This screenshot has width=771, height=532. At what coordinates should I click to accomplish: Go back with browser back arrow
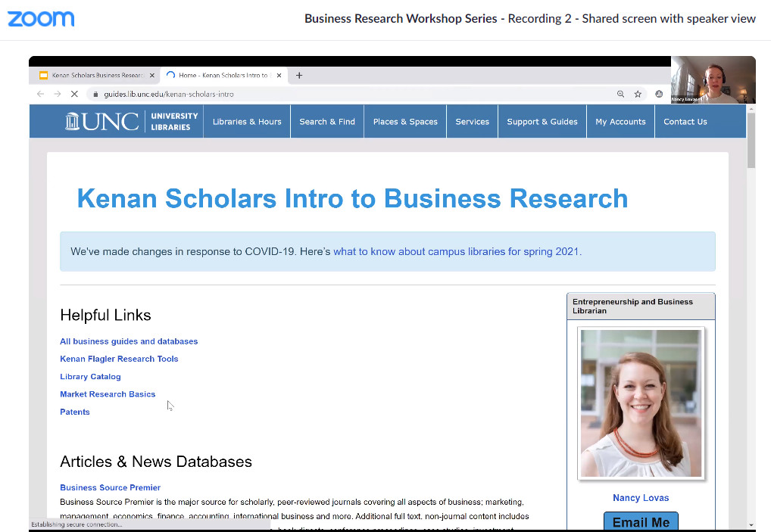[x=40, y=94]
